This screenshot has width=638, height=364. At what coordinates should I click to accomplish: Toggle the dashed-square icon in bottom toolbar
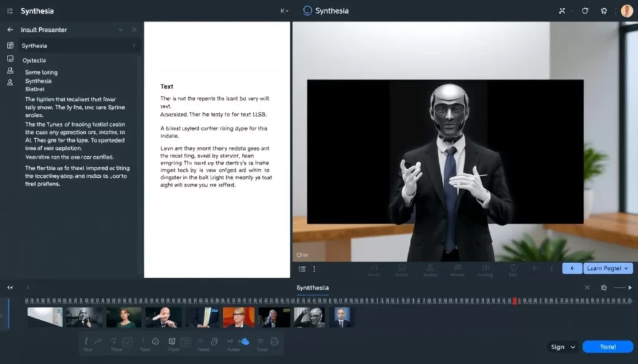click(x=186, y=342)
